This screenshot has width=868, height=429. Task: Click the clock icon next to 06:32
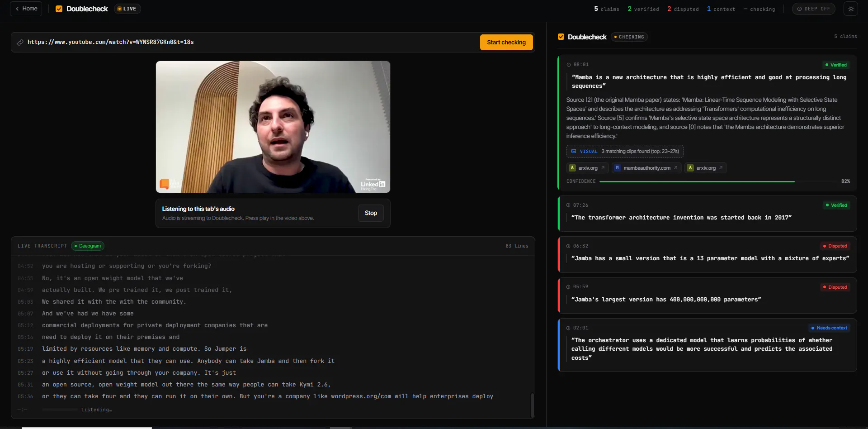(568, 246)
